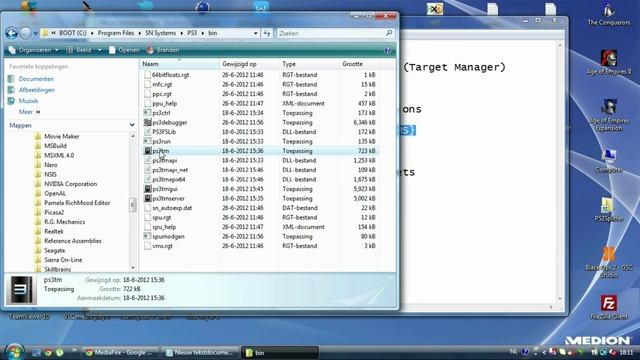Open PS3Splitter desktop icon
Screen dimensions: 640x360
pyautogui.click(x=608, y=210)
